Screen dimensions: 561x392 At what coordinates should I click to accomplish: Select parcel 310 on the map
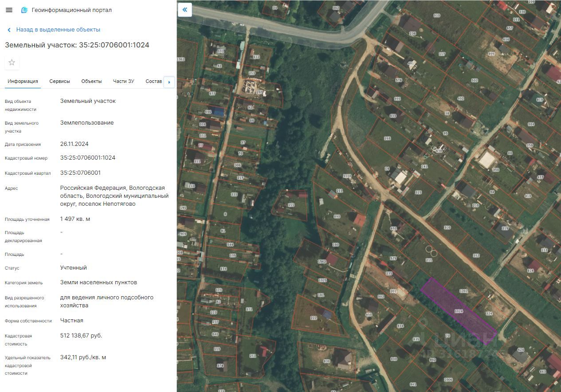447,227
